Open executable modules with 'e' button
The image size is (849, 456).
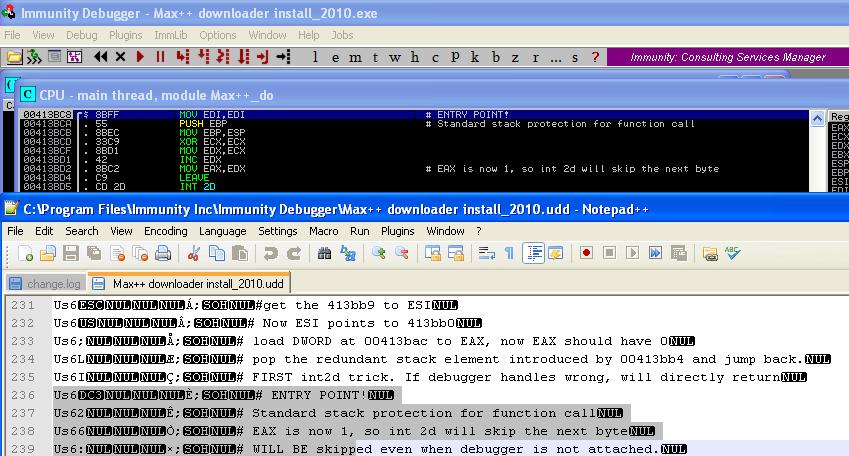coord(335,57)
